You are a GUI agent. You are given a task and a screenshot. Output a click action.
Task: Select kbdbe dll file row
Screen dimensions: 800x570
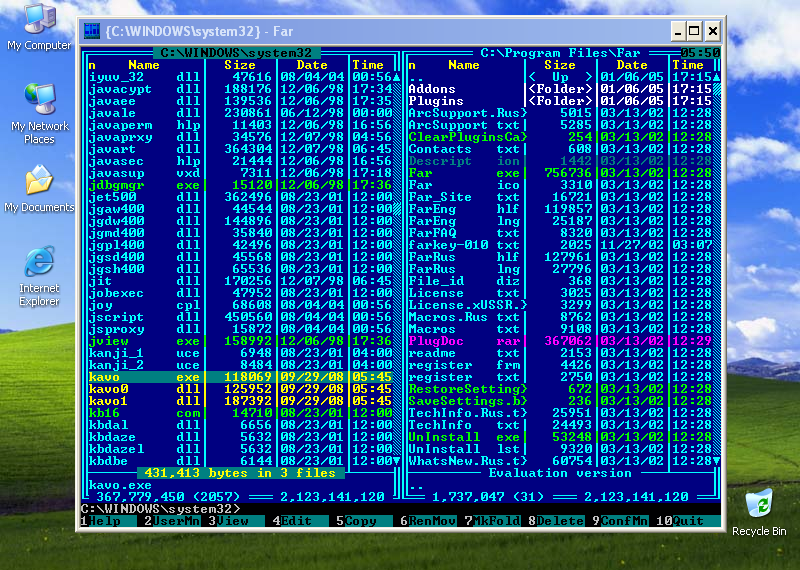coord(240,461)
